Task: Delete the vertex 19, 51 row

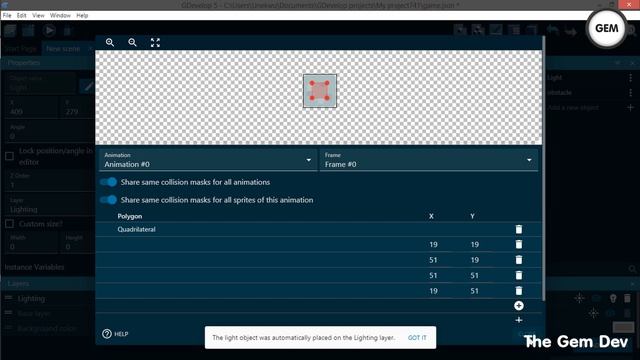Action: (519, 291)
